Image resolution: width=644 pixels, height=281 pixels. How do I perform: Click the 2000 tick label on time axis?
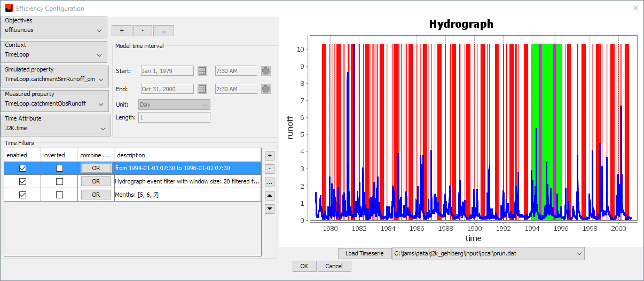[x=618, y=228]
